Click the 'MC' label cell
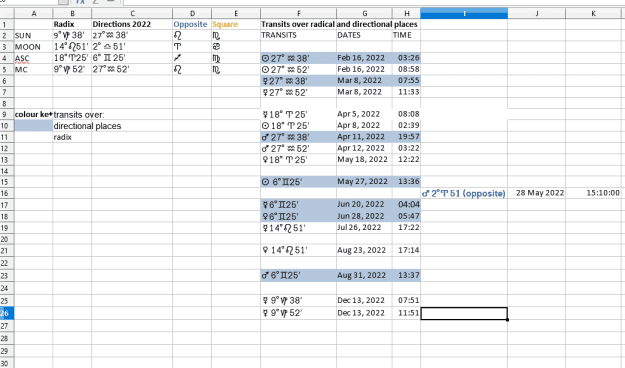The height and width of the screenshot is (368, 625). [33, 69]
